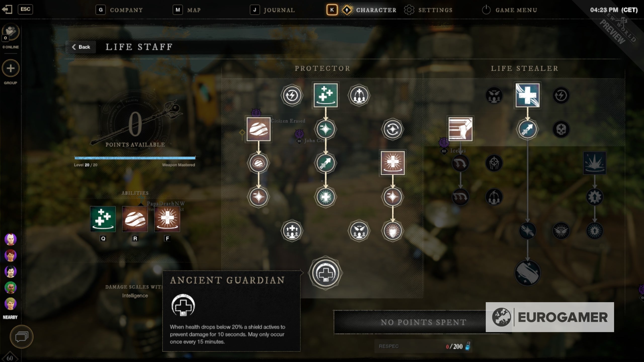Select the burst explosion ability in Life Stealer
This screenshot has height=362, width=644.
point(595,163)
